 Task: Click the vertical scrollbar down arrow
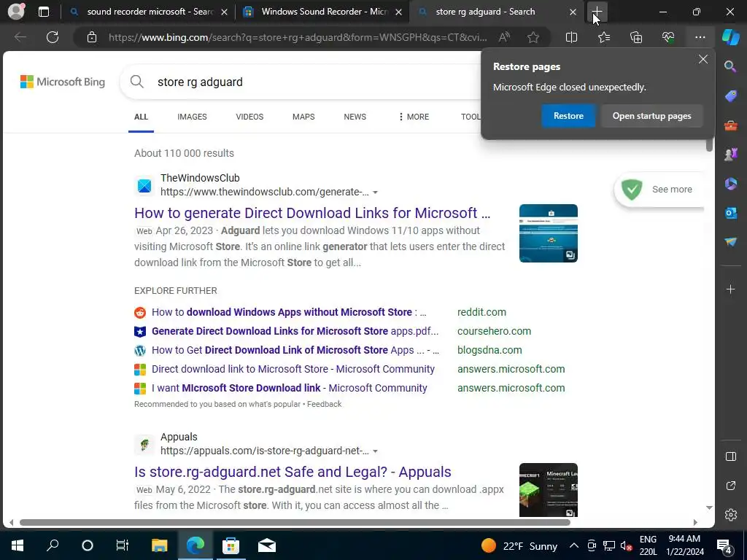click(709, 507)
